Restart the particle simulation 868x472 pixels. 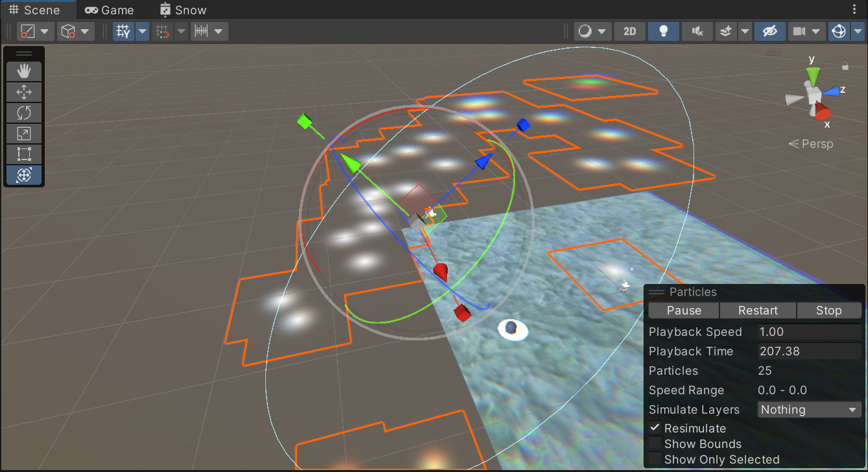758,311
